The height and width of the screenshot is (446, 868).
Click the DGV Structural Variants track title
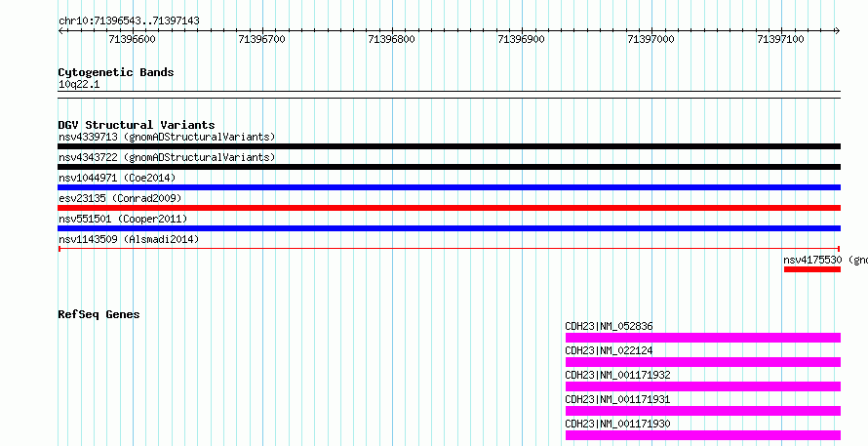[x=137, y=125]
